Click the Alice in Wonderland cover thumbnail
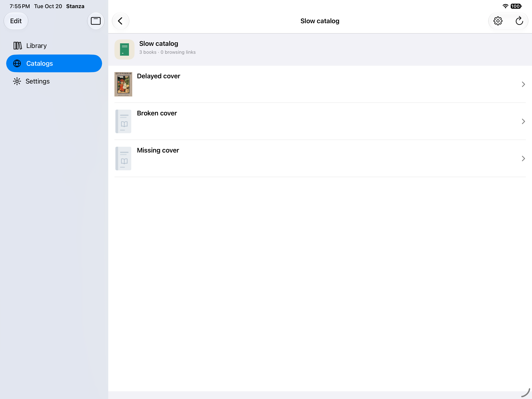This screenshot has height=399, width=532. [x=123, y=84]
